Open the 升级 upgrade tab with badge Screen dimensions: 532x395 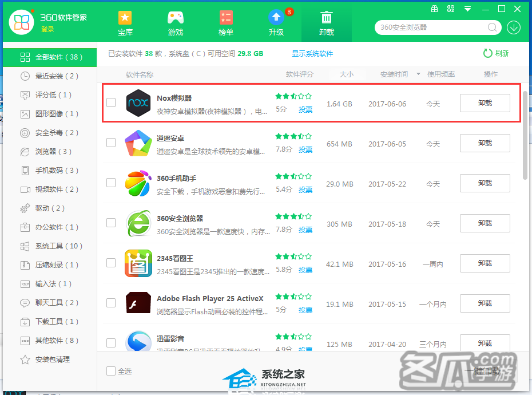tap(276, 23)
